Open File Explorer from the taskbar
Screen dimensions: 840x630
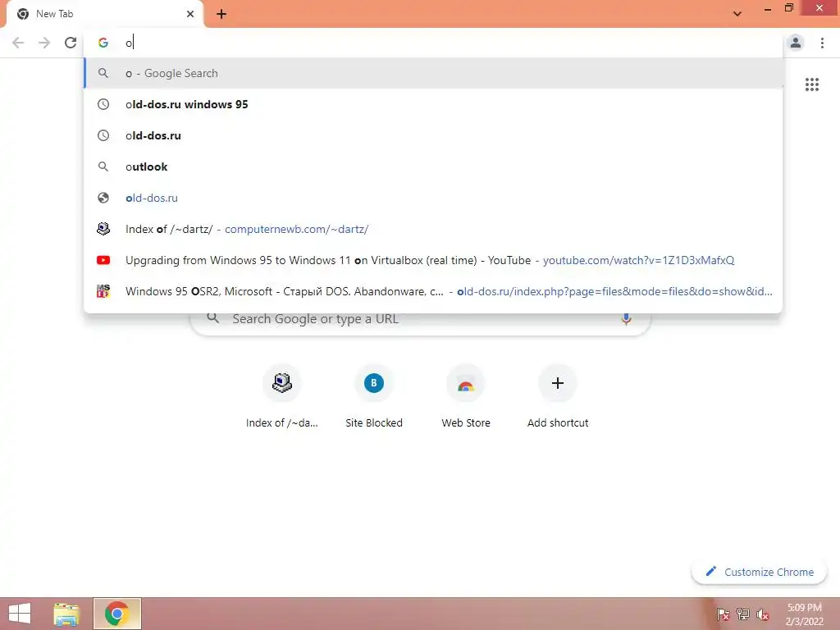point(66,614)
